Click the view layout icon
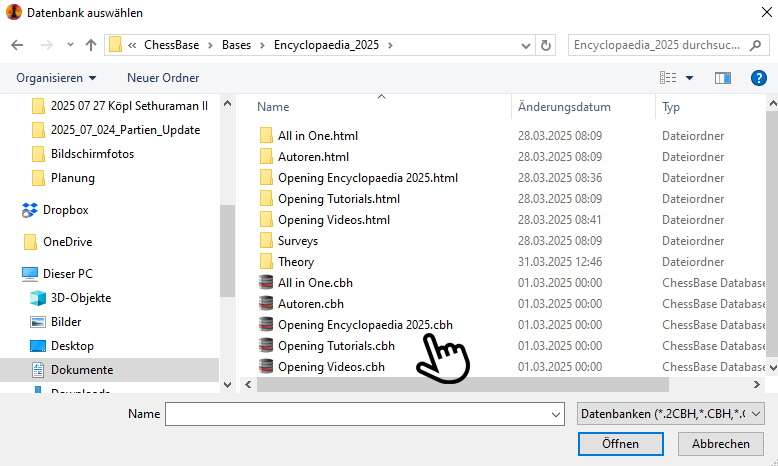778x466 pixels. (668, 77)
